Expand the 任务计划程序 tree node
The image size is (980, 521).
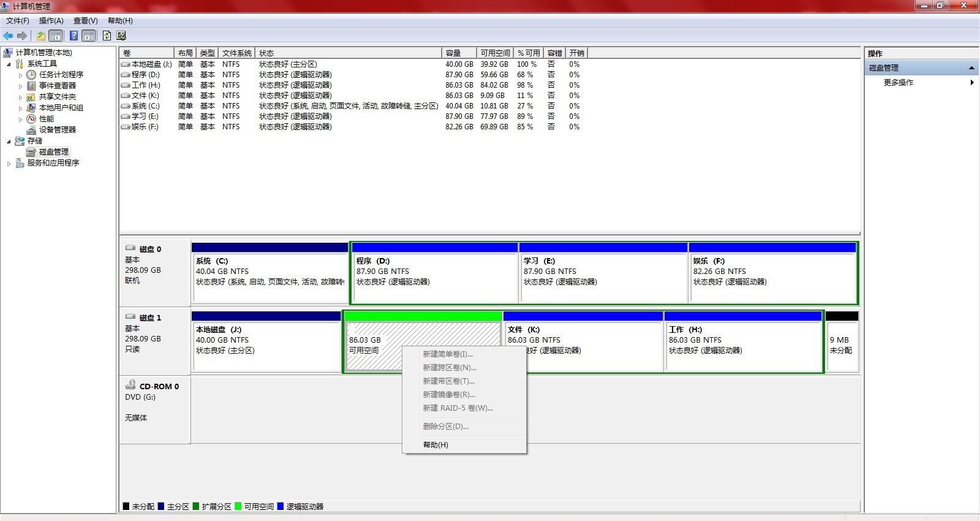point(20,75)
